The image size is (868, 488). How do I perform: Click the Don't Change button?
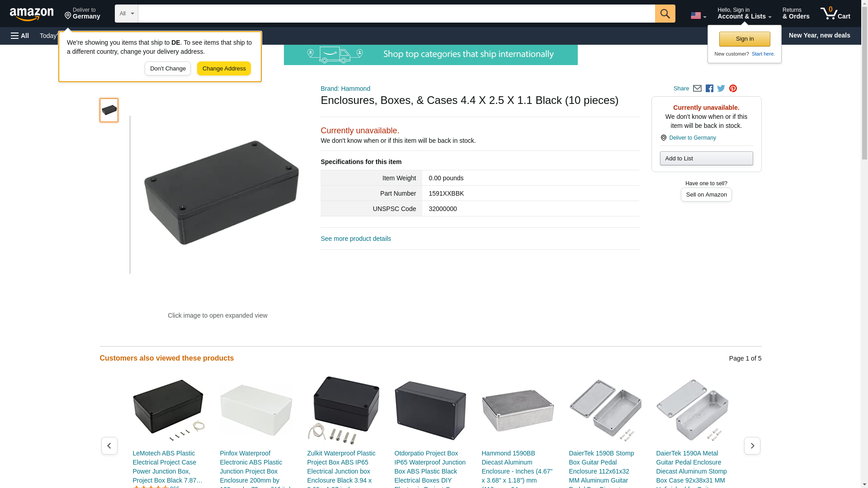(x=167, y=69)
